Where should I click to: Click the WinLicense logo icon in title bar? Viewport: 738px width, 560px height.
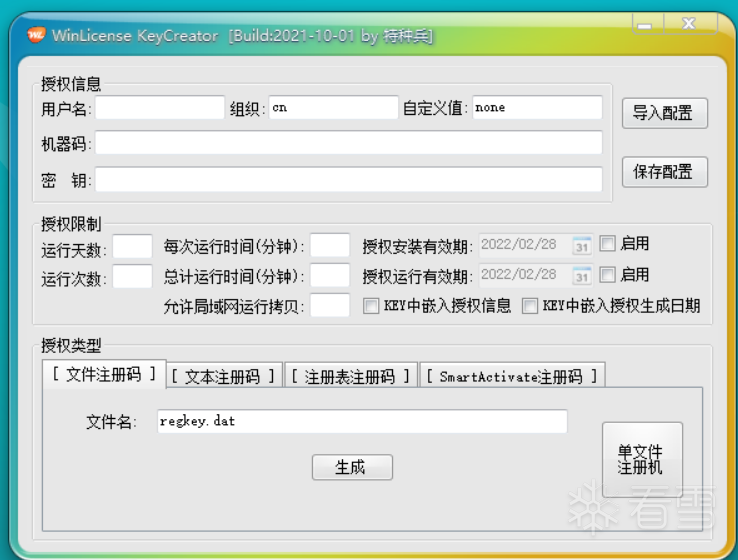click(x=36, y=34)
